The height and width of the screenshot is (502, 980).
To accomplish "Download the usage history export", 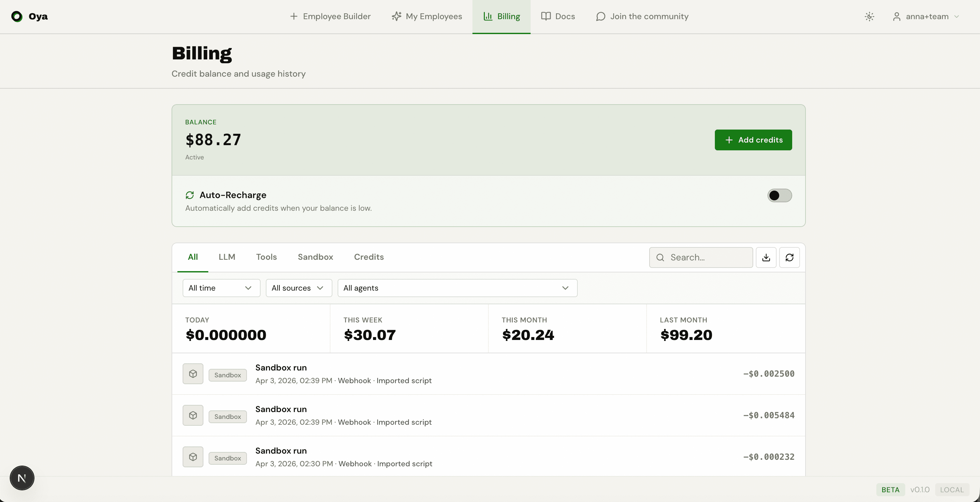I will (x=766, y=257).
